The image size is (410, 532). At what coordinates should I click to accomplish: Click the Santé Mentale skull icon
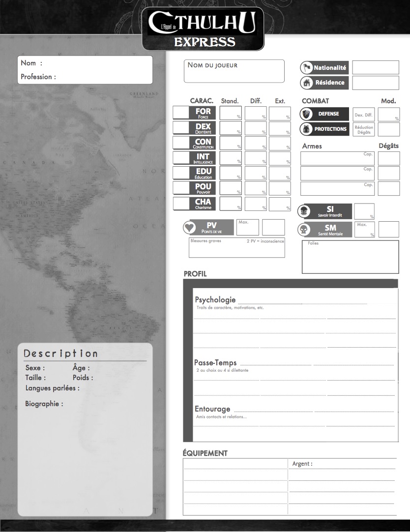pyautogui.click(x=304, y=230)
